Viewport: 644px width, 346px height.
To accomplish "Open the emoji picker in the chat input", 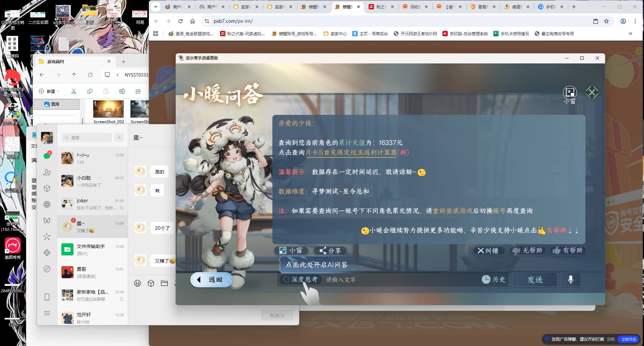I will 138,284.
